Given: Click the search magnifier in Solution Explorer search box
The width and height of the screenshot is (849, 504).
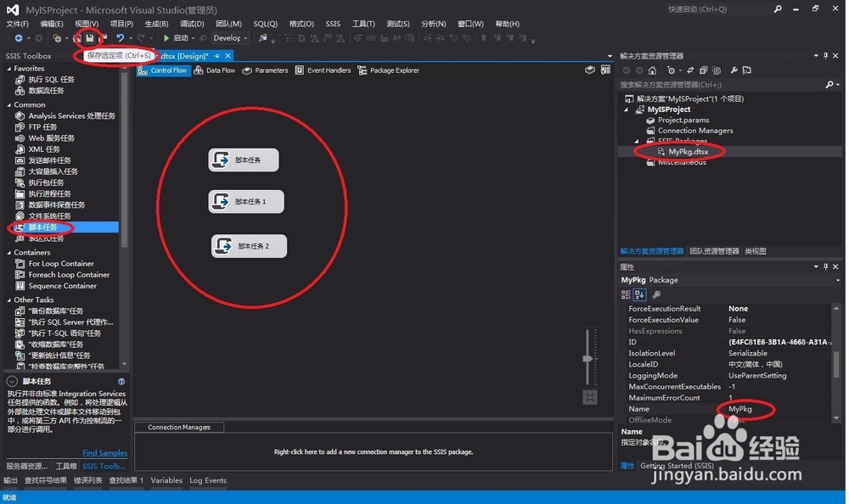Looking at the screenshot, I should [x=829, y=85].
